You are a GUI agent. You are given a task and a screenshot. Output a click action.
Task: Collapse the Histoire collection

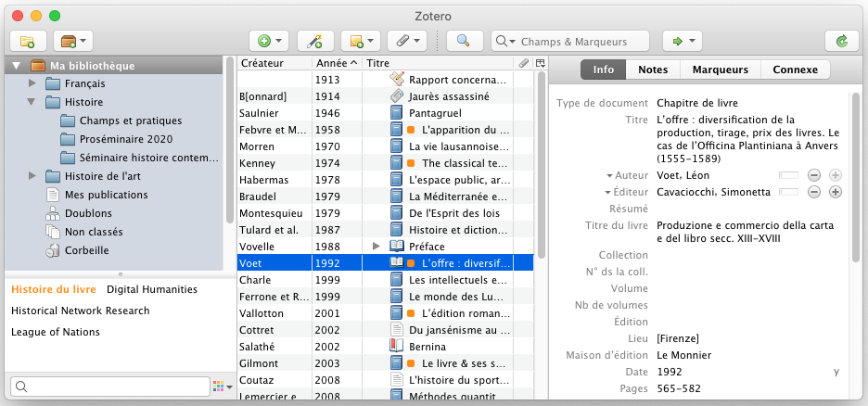32,102
